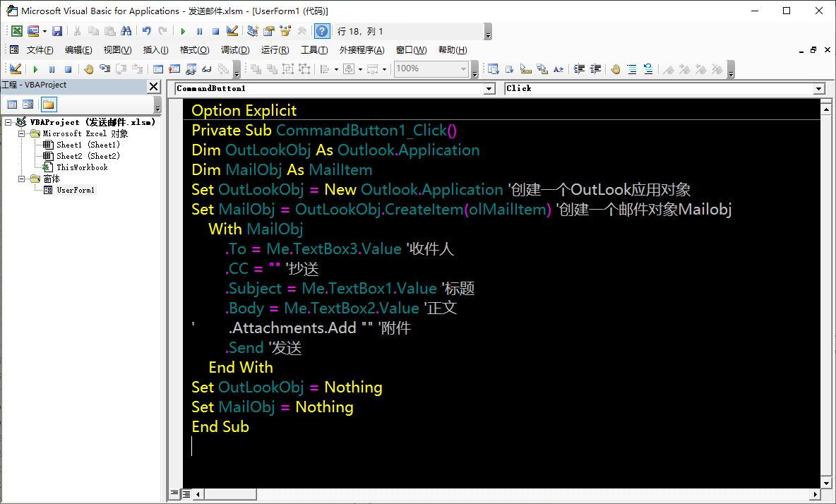Switch to Full Module View button

(x=186, y=494)
